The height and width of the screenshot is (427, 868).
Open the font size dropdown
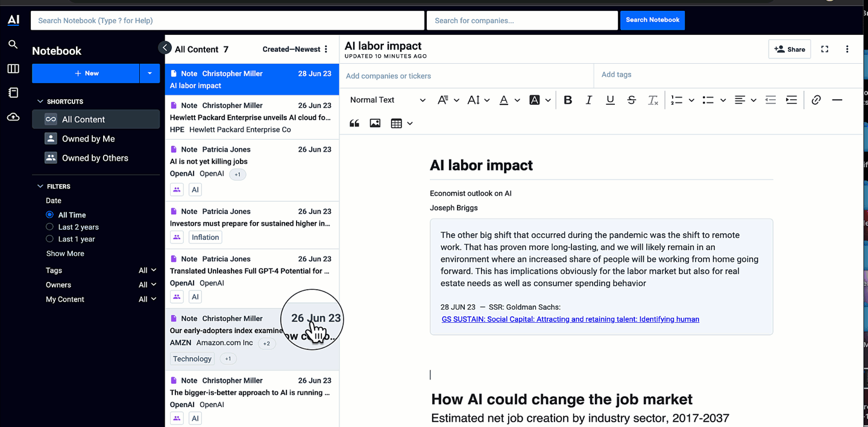click(x=479, y=100)
